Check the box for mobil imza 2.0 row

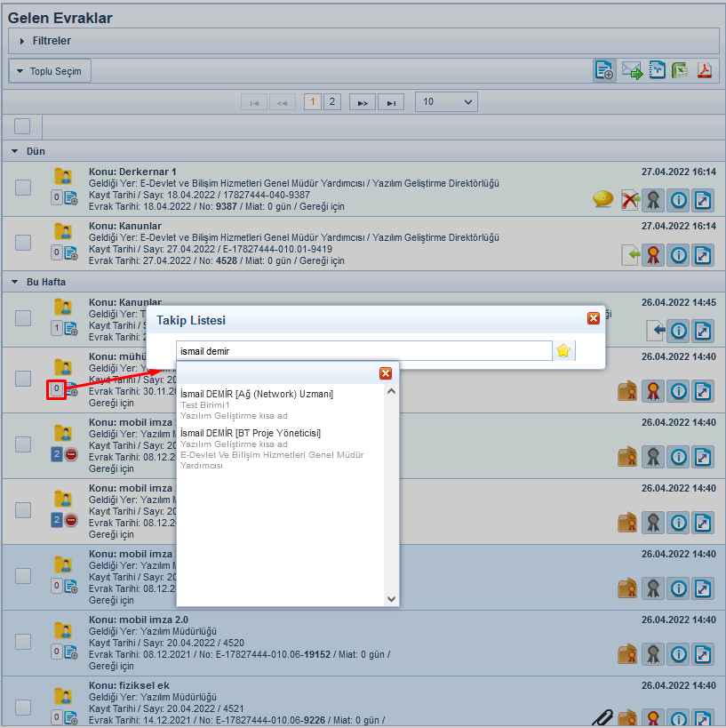[23, 641]
